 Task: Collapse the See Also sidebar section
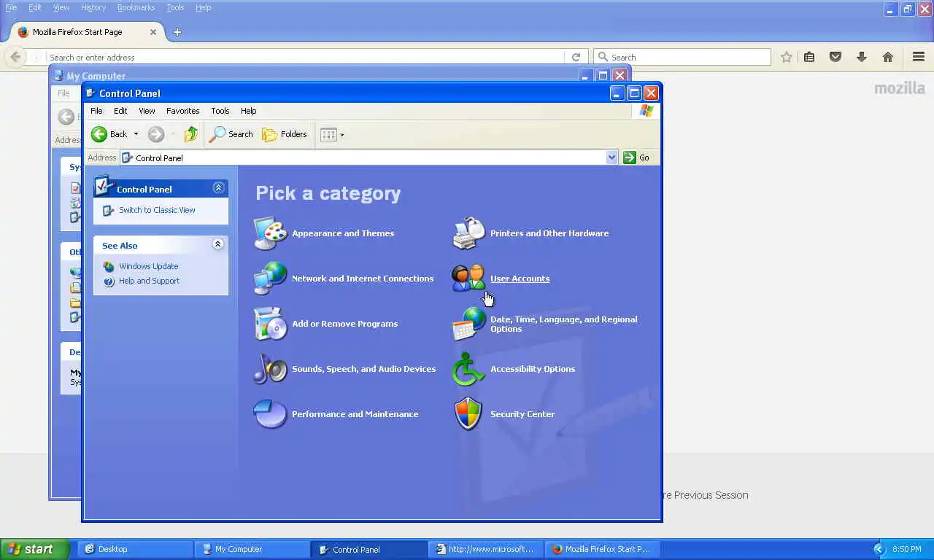[x=217, y=244]
